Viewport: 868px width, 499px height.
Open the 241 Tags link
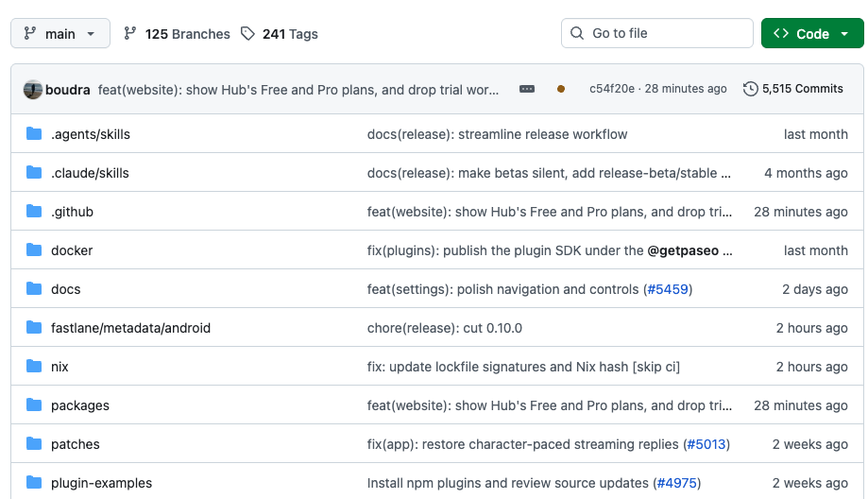280,34
